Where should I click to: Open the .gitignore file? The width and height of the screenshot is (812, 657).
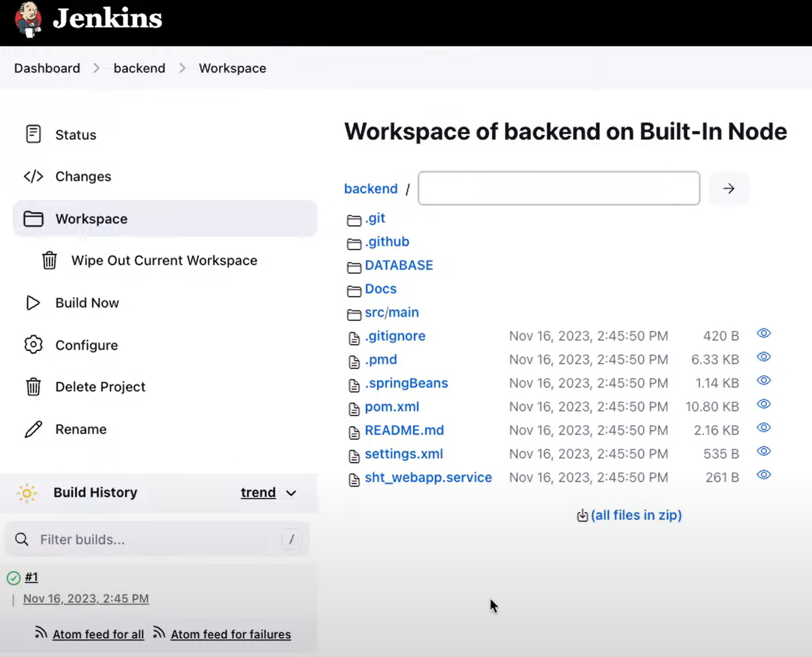(395, 336)
